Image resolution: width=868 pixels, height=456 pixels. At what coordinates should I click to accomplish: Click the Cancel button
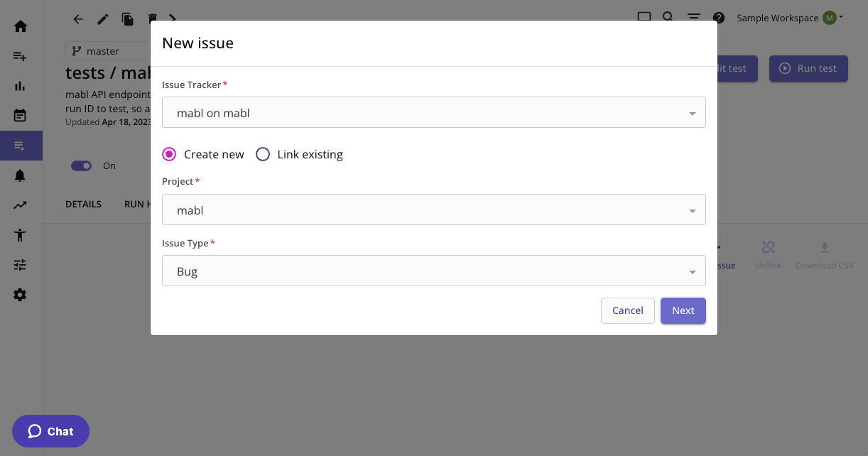point(628,310)
